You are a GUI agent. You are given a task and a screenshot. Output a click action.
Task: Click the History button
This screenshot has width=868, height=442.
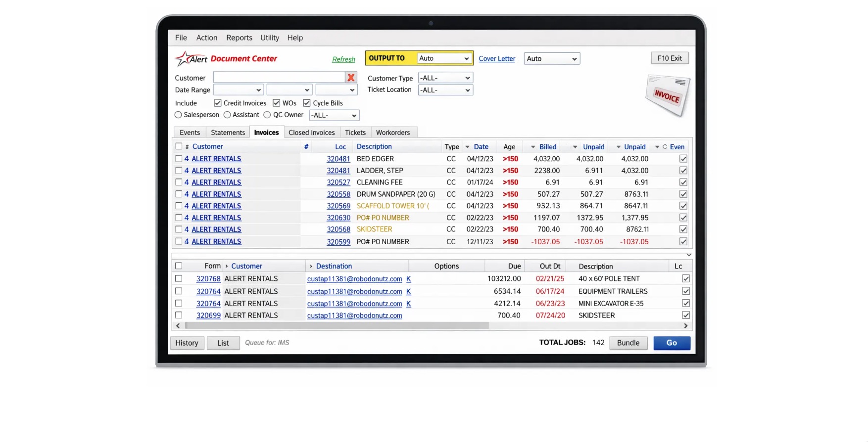(x=187, y=343)
